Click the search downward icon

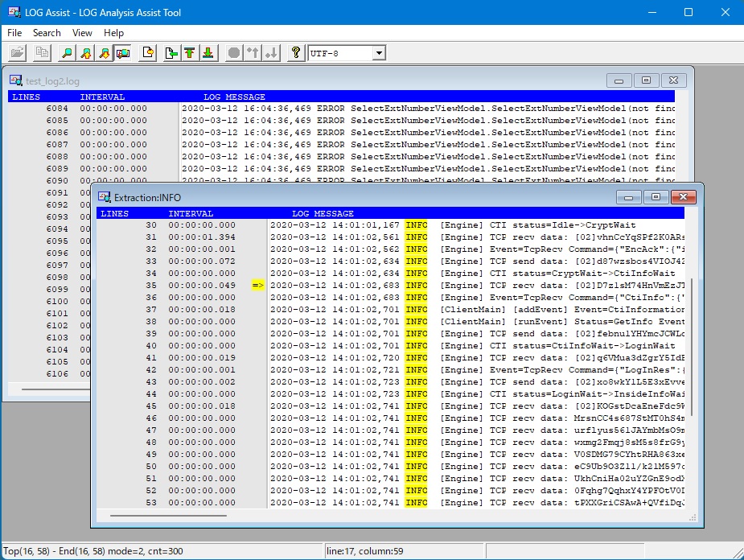[105, 53]
